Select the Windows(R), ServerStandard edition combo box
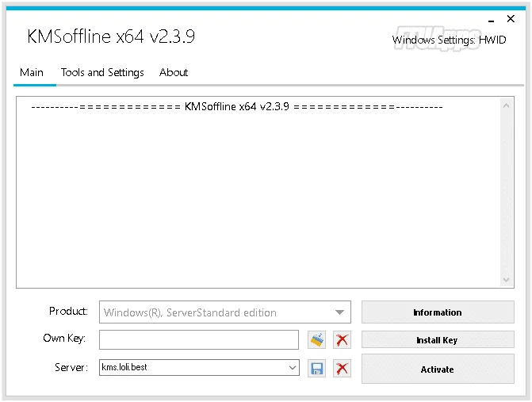Screen dimensions: 532x402 pyautogui.click(x=225, y=312)
